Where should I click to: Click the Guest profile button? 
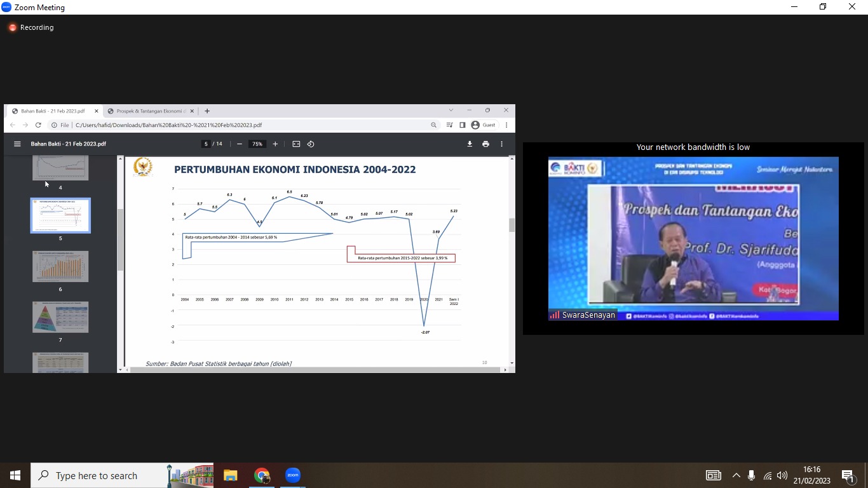483,125
